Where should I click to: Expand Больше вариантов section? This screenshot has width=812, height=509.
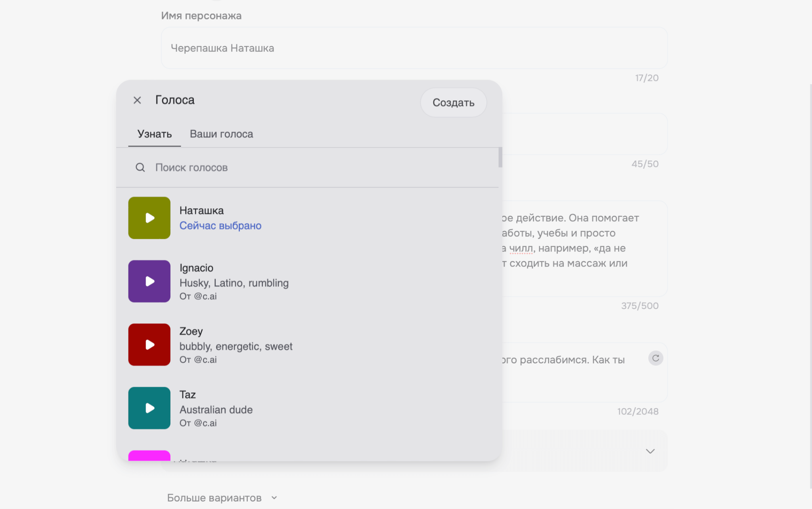click(222, 498)
